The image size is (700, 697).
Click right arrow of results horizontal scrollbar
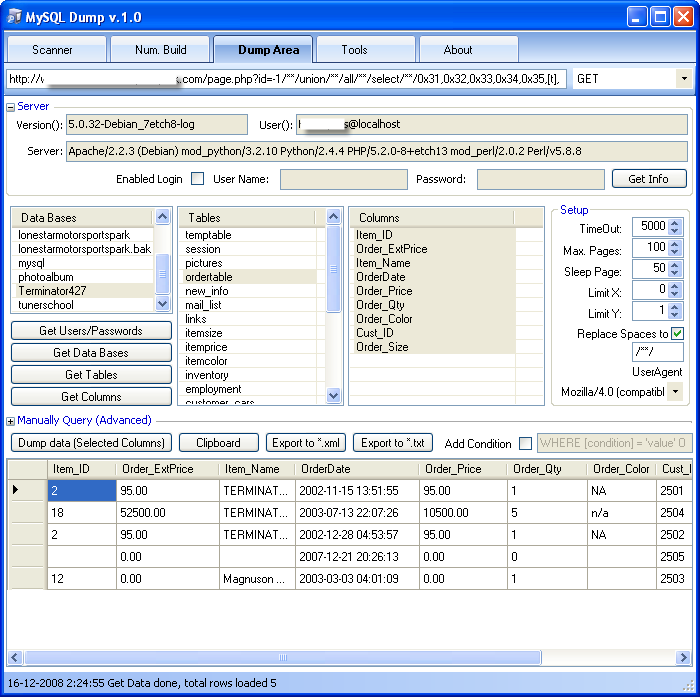(x=683, y=657)
